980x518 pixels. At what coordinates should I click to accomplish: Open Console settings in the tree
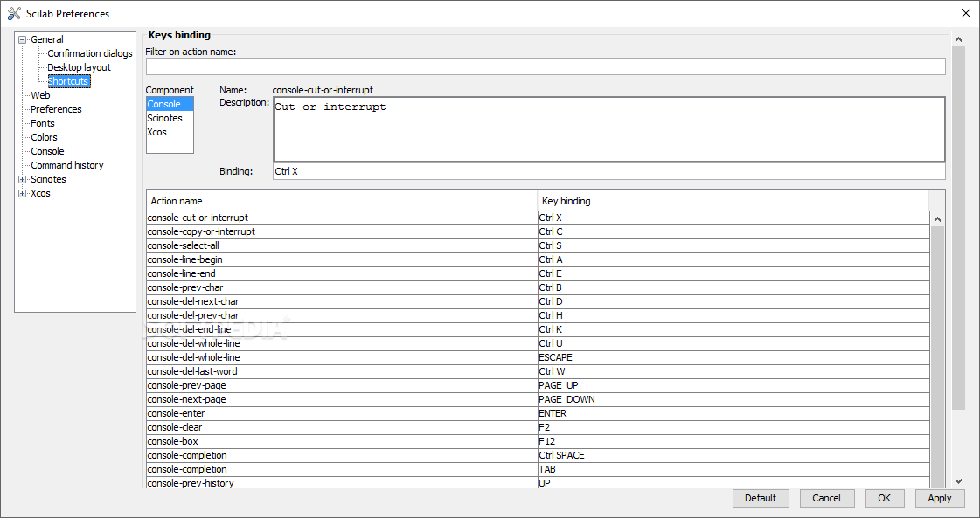point(47,151)
